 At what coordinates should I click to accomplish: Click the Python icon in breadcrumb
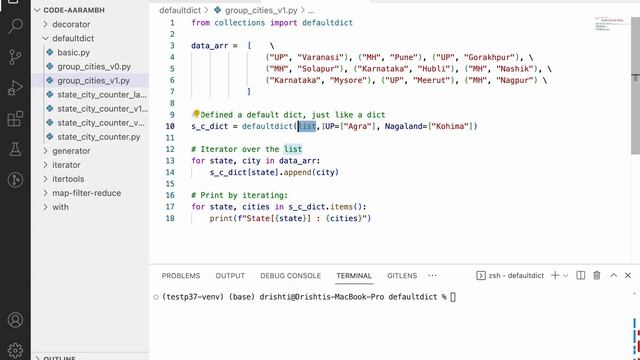pyautogui.click(x=218, y=10)
